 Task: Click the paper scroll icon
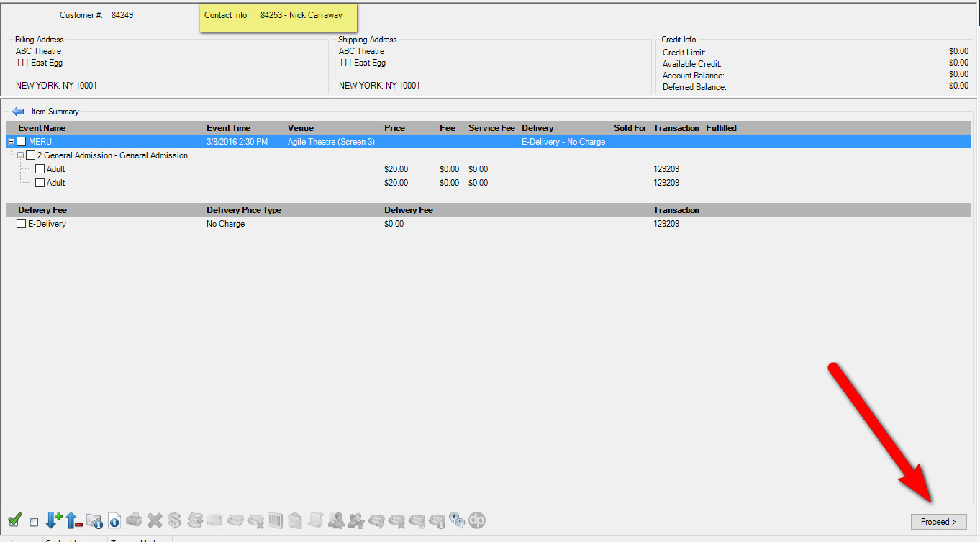(x=315, y=520)
